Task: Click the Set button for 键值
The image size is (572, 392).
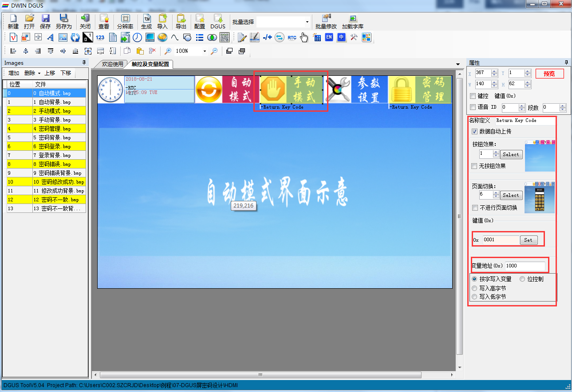Action: click(528, 240)
